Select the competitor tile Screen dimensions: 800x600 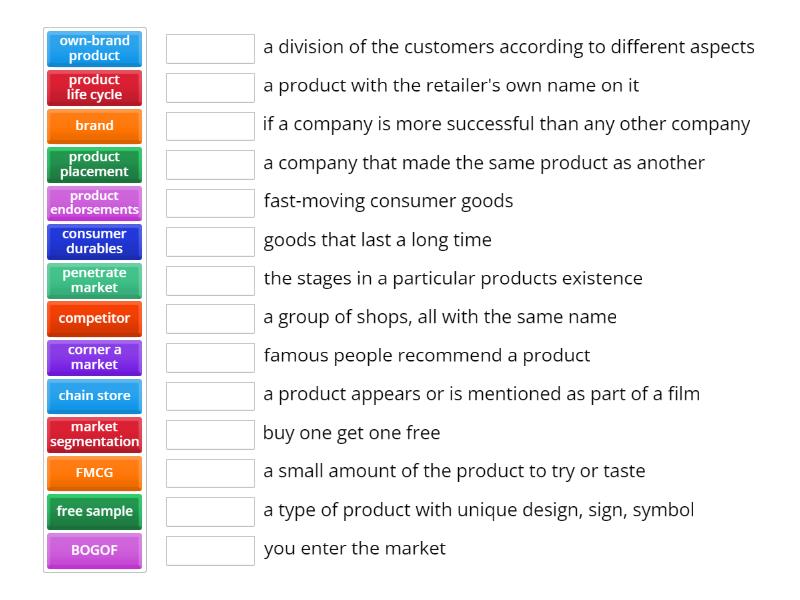(94, 318)
